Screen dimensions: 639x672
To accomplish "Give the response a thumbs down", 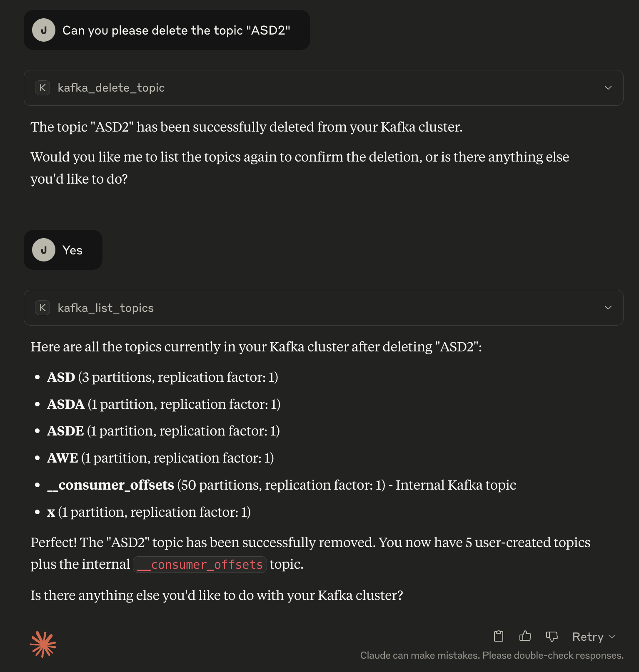I will [552, 637].
